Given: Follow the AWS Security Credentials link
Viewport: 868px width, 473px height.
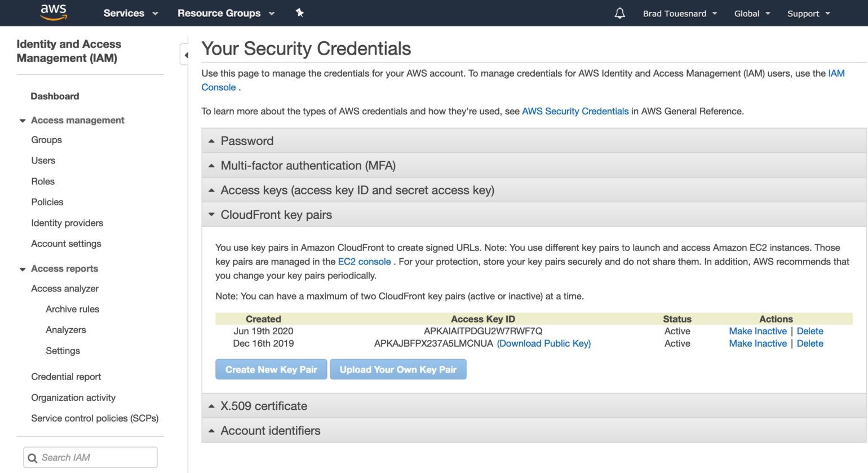Looking at the screenshot, I should [575, 111].
